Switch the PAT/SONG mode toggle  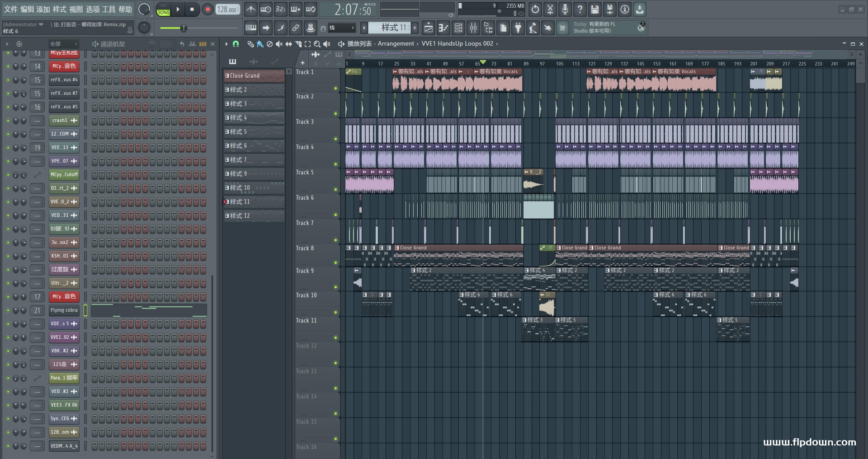point(164,9)
